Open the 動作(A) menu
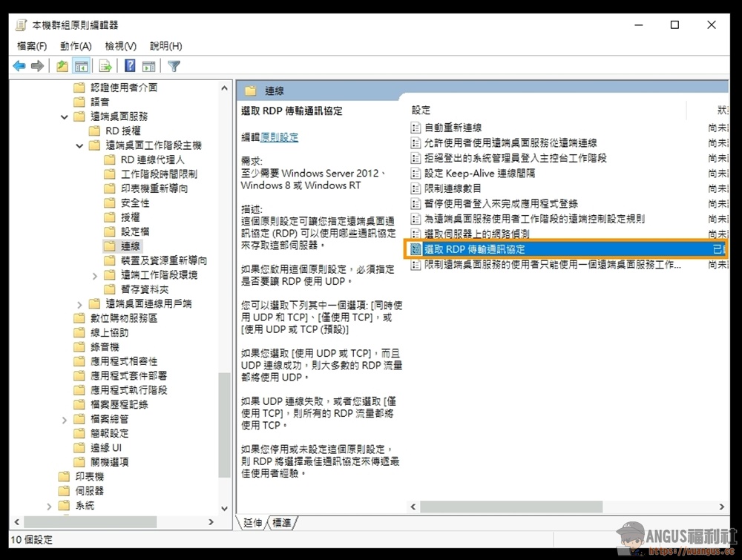Image resolution: width=742 pixels, height=560 pixels. [x=76, y=46]
